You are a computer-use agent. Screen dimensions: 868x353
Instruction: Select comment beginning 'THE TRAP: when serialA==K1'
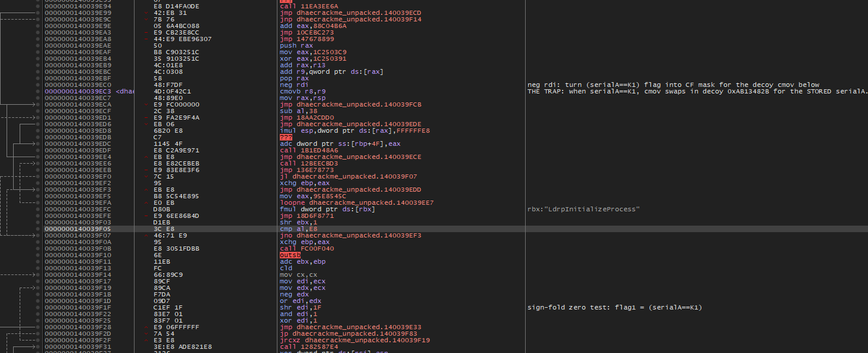click(697, 91)
